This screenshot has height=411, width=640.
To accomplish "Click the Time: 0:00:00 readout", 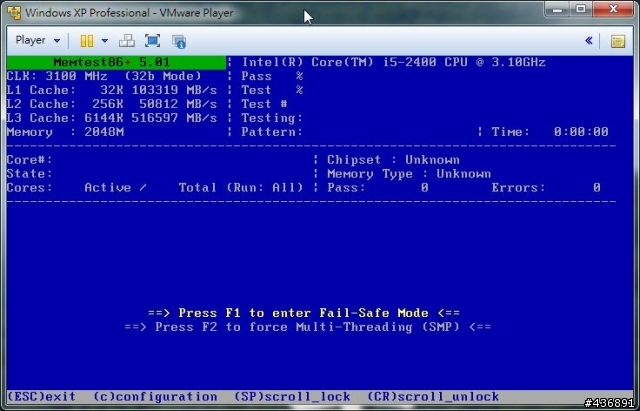I will [x=550, y=132].
